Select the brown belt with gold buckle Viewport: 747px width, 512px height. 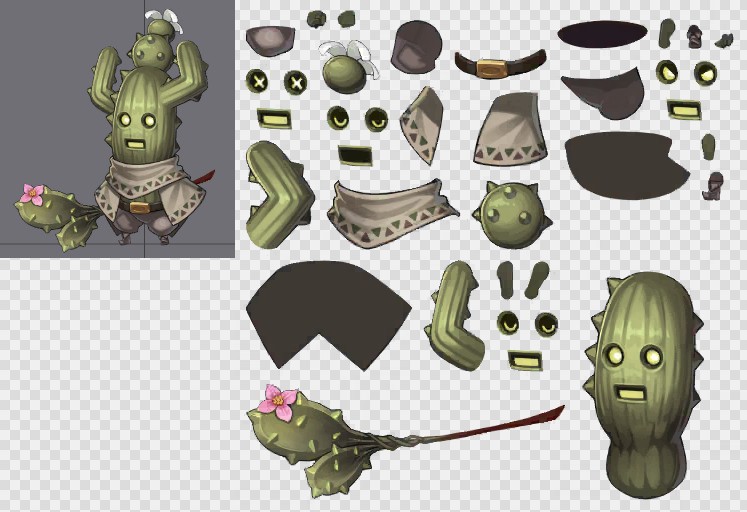tap(500, 65)
